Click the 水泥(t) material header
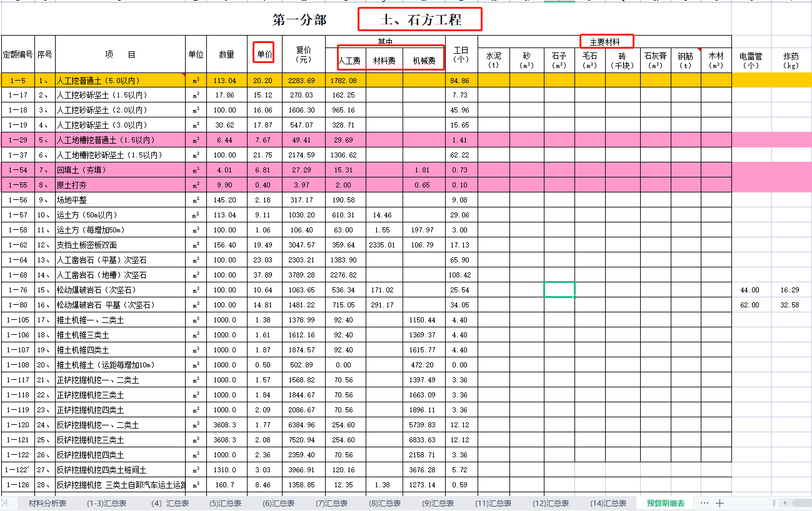 tap(494, 61)
